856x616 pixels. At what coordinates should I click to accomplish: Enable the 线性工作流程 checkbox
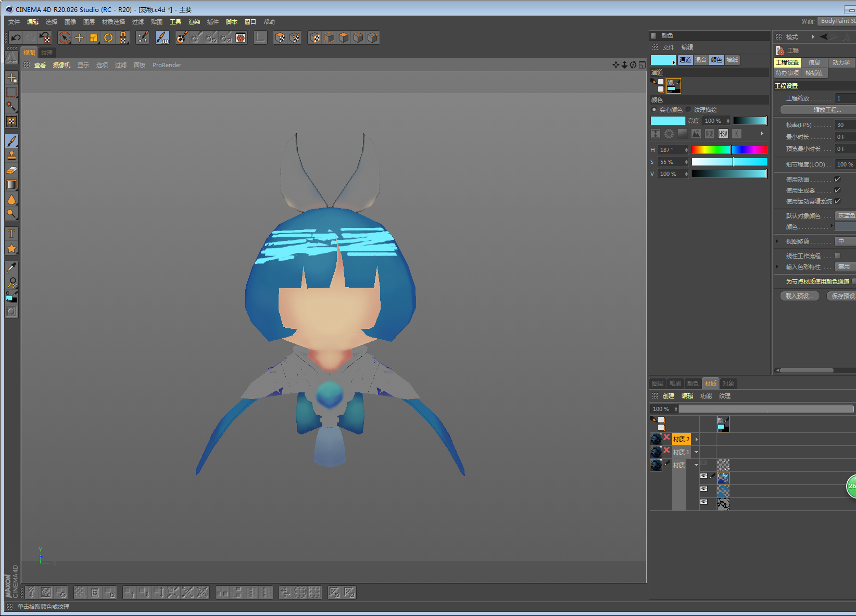(x=837, y=256)
